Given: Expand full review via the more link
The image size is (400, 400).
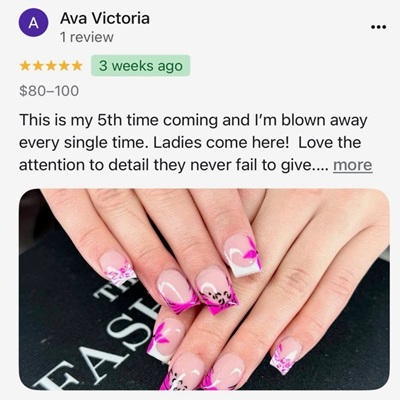Looking at the screenshot, I should pos(353,165).
